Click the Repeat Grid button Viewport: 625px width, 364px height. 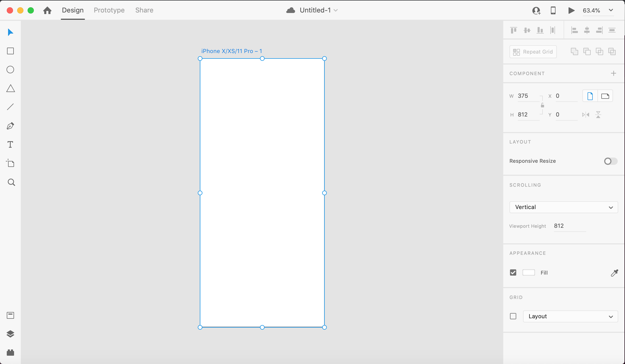[533, 52]
